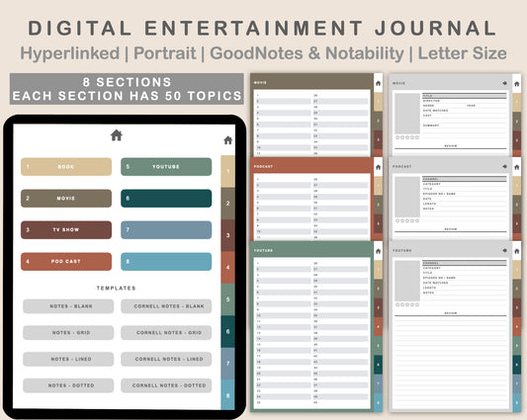This screenshot has height=420, width=527.
Task: Click star rating on the Podcast review page
Action: pyautogui.click(x=407, y=220)
